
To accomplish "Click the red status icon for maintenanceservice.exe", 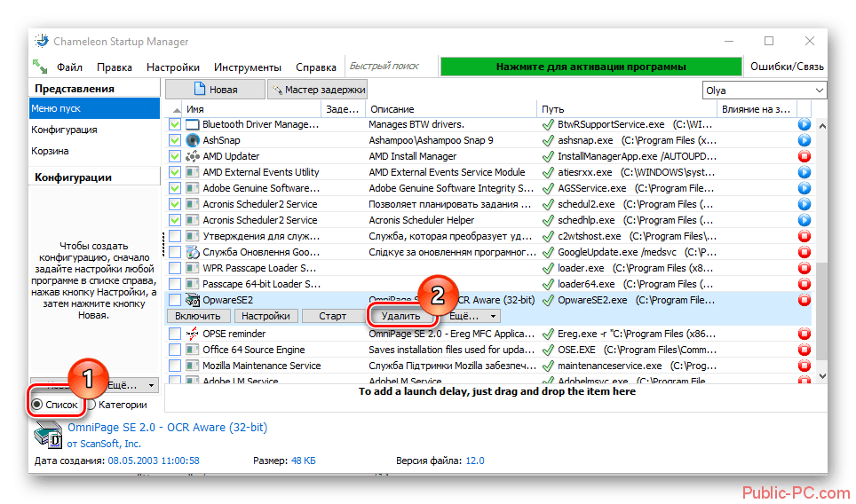I will click(804, 366).
